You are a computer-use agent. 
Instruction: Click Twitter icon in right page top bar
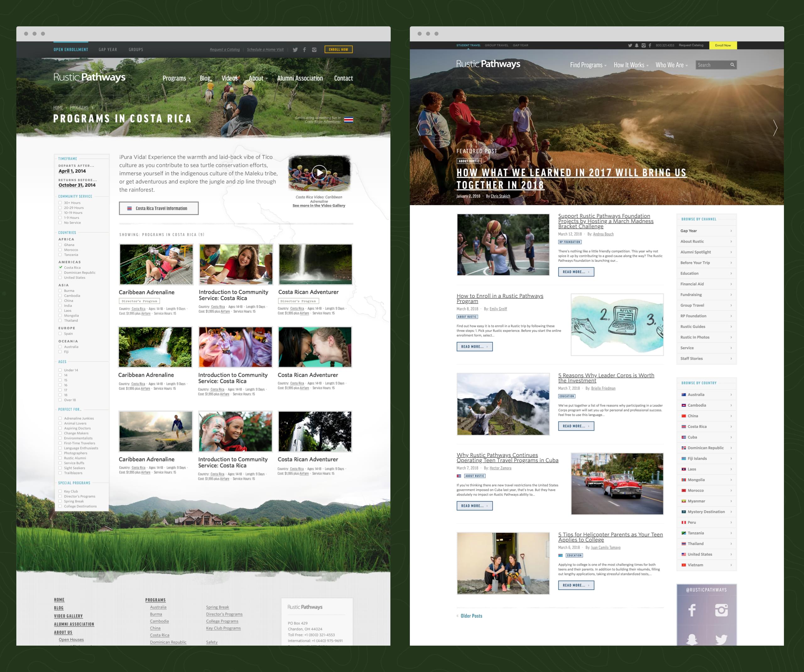[630, 45]
